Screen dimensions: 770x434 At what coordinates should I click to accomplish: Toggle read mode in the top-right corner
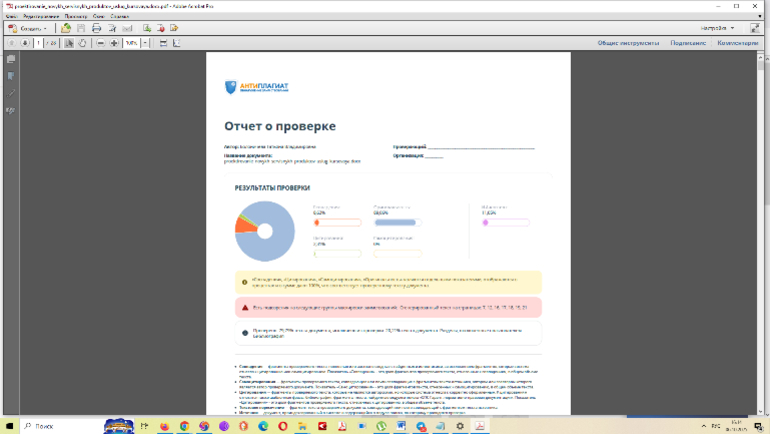click(x=753, y=28)
